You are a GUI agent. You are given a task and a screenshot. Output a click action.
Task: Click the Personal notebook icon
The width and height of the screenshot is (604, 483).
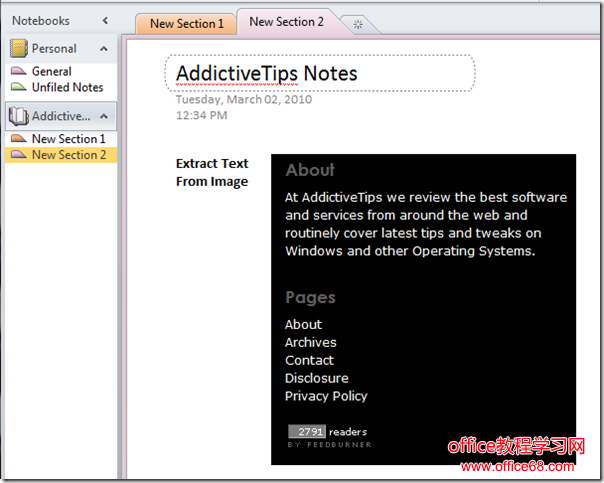(x=19, y=48)
